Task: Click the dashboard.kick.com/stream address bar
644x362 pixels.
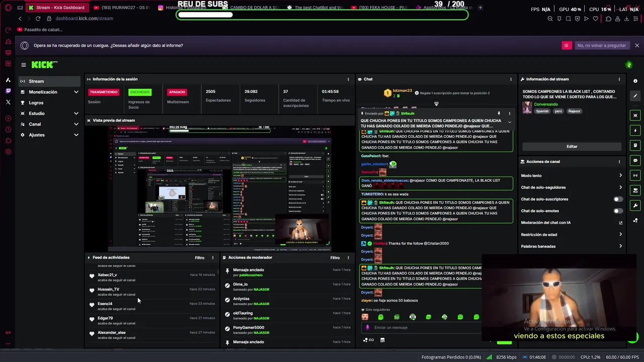Action: coord(84,19)
